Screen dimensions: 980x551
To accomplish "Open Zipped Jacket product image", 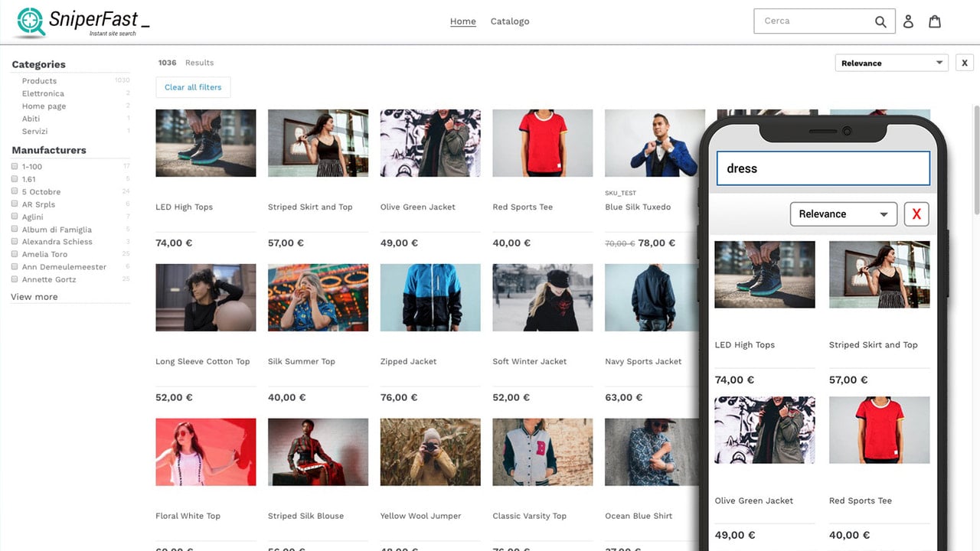I will 430,298.
